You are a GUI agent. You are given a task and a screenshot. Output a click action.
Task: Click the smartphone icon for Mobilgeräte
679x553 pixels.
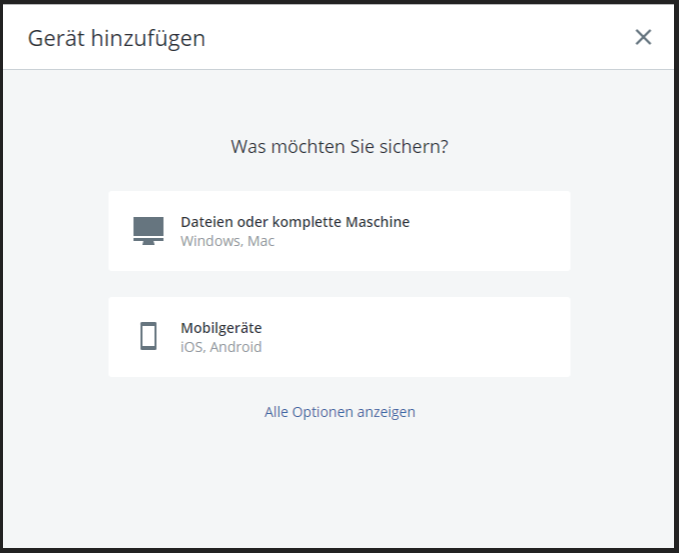[x=148, y=336]
